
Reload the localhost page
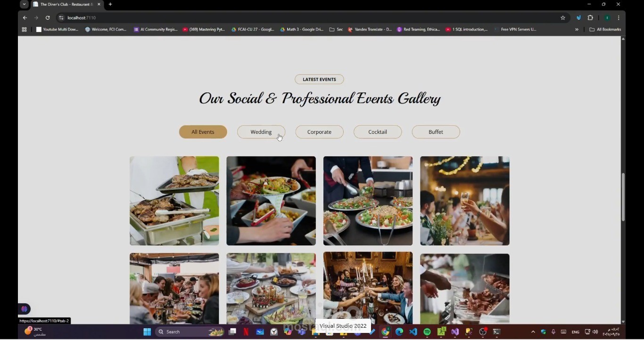(x=48, y=18)
